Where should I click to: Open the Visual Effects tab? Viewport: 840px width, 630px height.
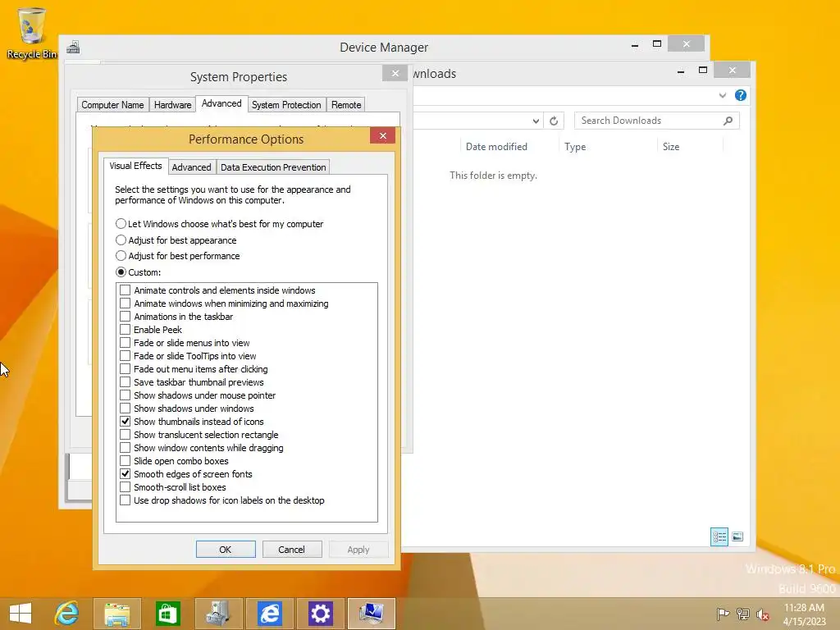pyautogui.click(x=135, y=166)
